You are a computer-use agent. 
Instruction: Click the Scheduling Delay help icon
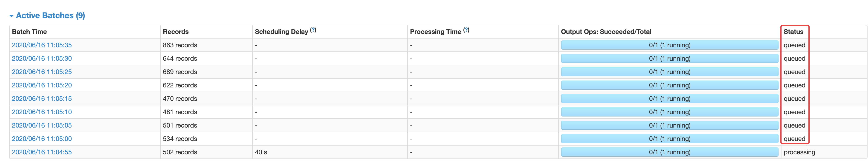point(313,30)
